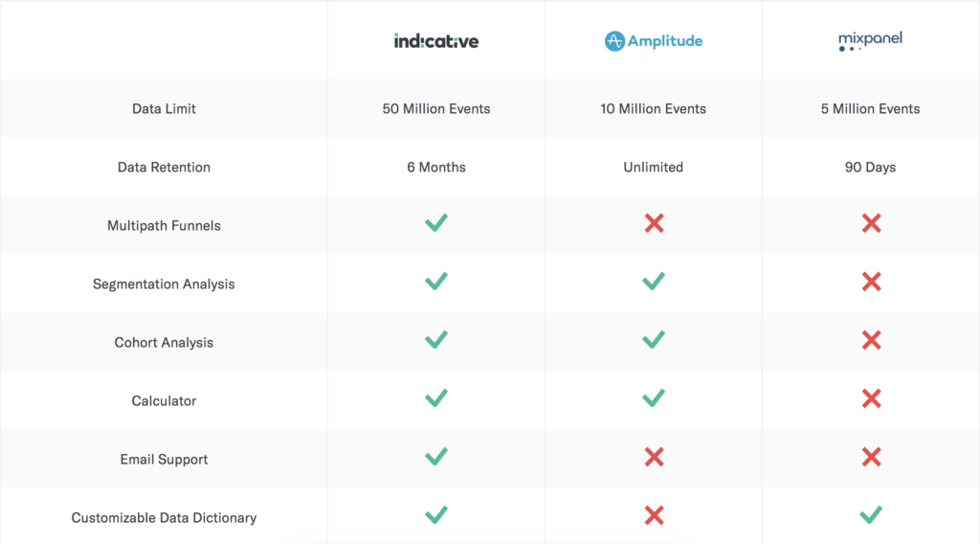The width and height of the screenshot is (980, 544).
Task: Click Mixpanel's Segmentation Analysis red cross
Action: 871,282
